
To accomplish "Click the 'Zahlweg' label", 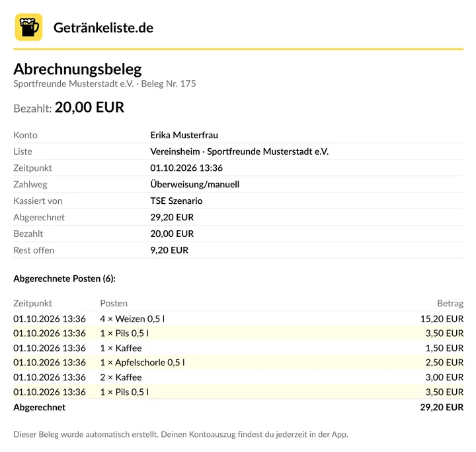I will 30,184.
